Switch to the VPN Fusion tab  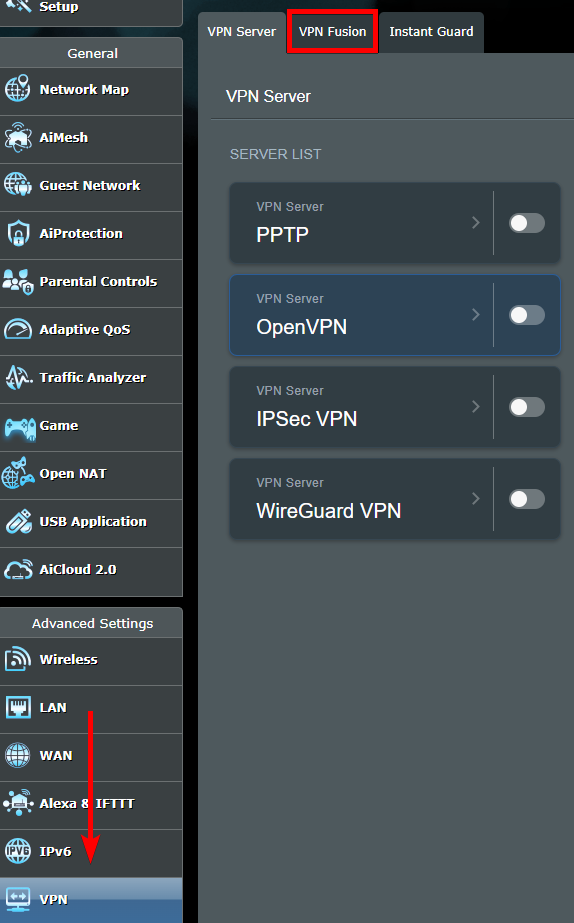[332, 32]
